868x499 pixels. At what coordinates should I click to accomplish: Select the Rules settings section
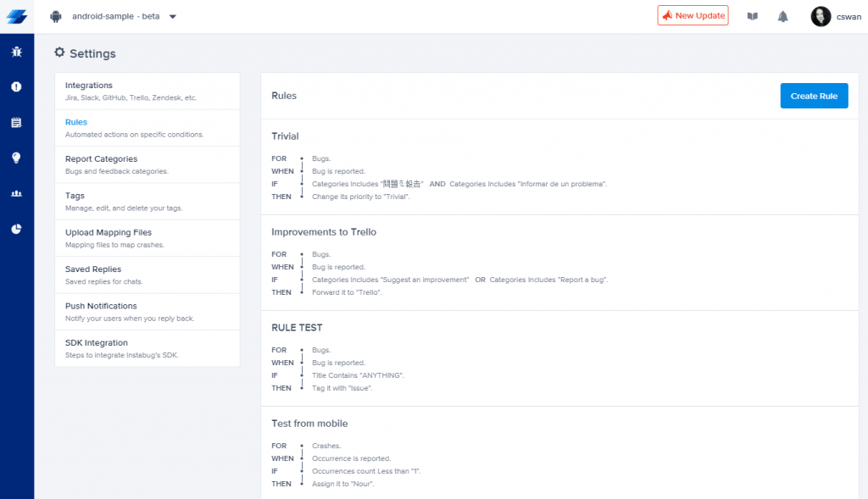point(147,128)
